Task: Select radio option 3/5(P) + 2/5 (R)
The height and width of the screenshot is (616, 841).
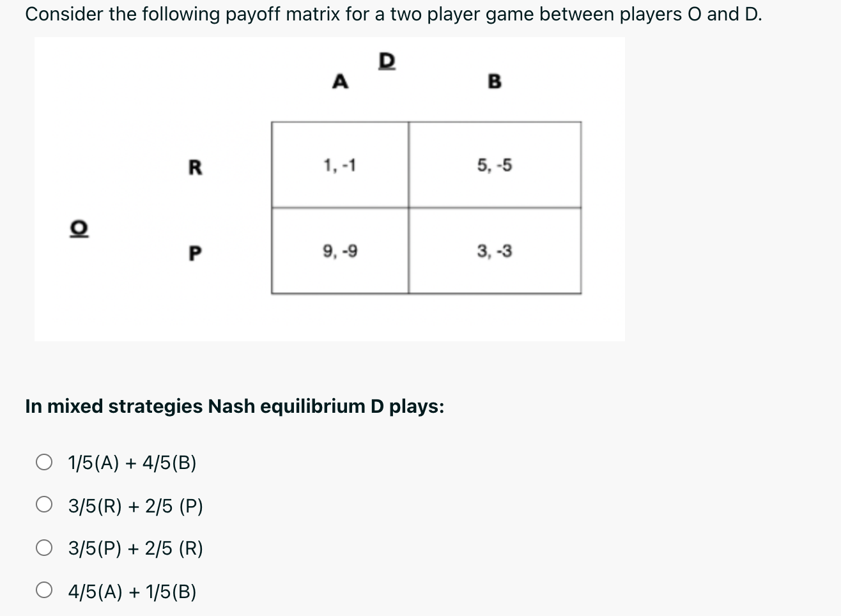Action: (x=45, y=548)
